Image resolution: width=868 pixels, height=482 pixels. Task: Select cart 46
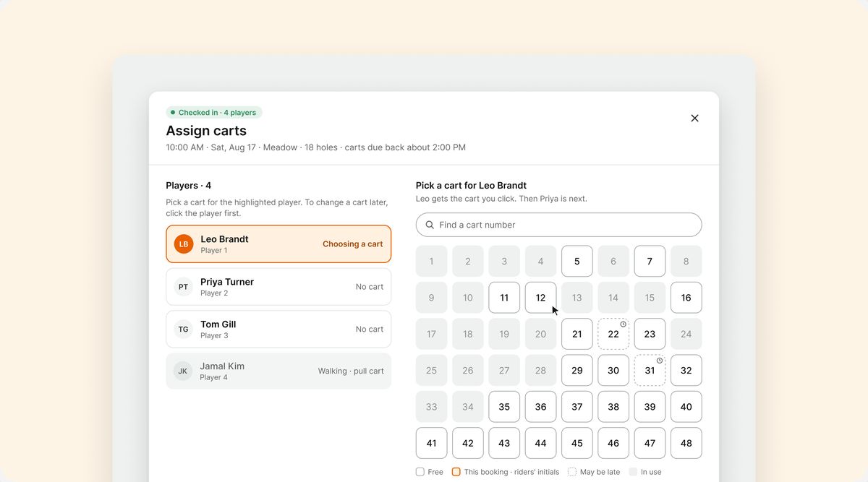coord(613,443)
